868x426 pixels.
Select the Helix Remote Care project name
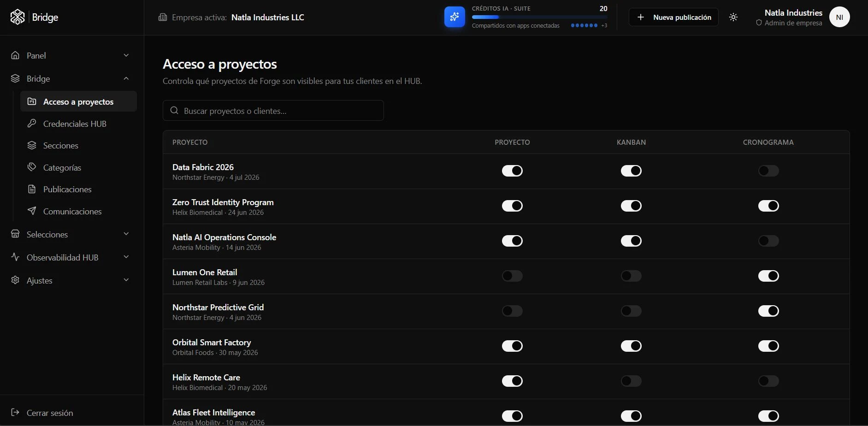coord(206,377)
